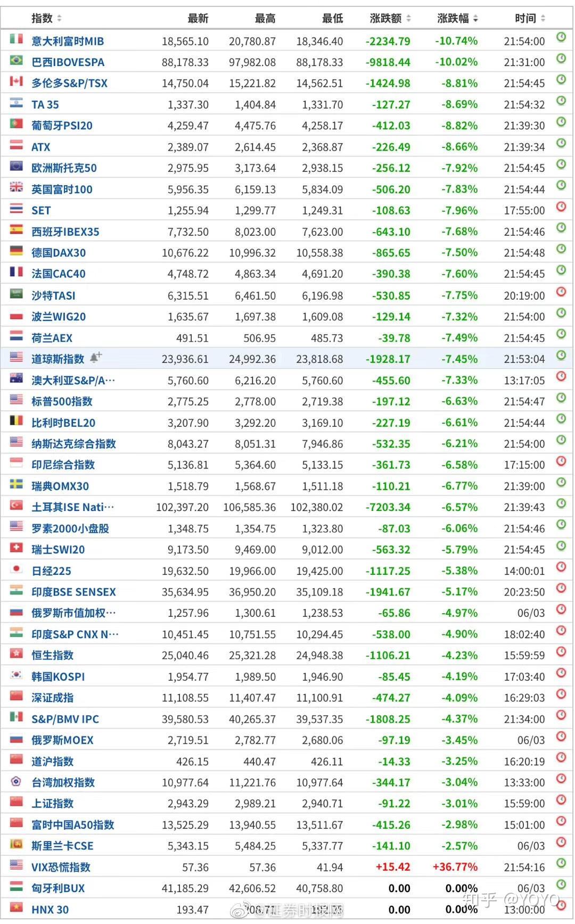Open the 波兰WIG20 link
This screenshot has width=575, height=924.
[x=59, y=317]
